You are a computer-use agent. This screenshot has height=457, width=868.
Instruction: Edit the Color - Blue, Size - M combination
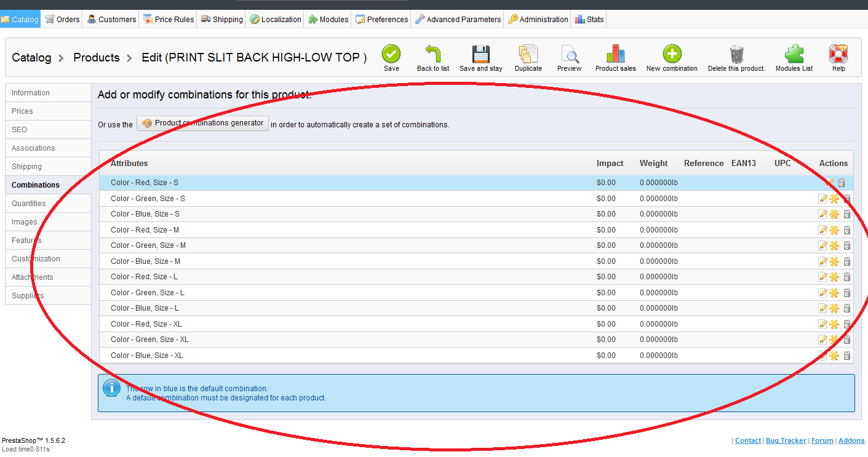pyautogui.click(x=822, y=261)
